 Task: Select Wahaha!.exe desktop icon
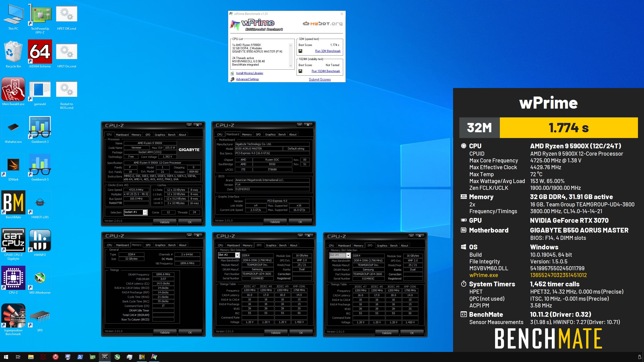point(13,130)
